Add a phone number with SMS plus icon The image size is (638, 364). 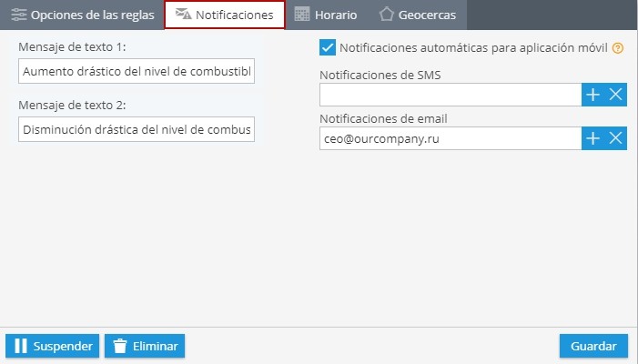(592, 95)
